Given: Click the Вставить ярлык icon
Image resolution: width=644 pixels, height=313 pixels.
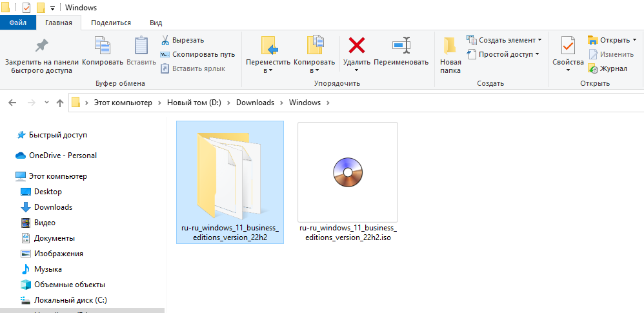Looking at the screenshot, I should [x=165, y=68].
